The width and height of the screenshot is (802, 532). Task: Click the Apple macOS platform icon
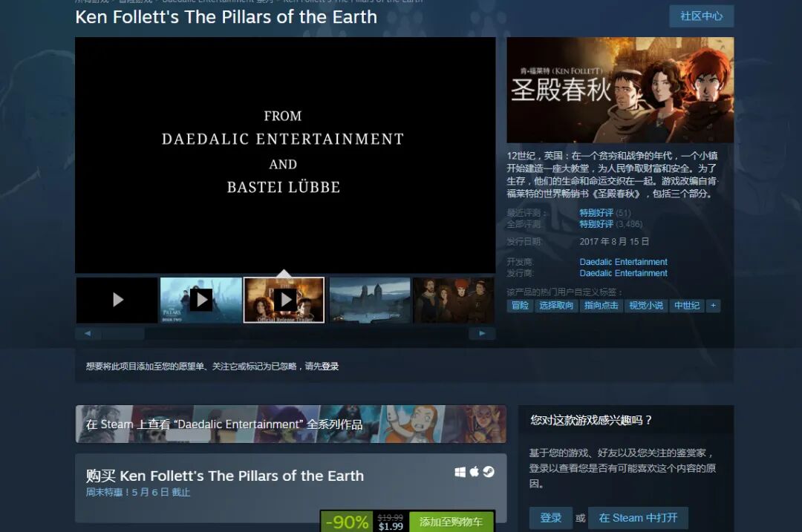tap(474, 472)
